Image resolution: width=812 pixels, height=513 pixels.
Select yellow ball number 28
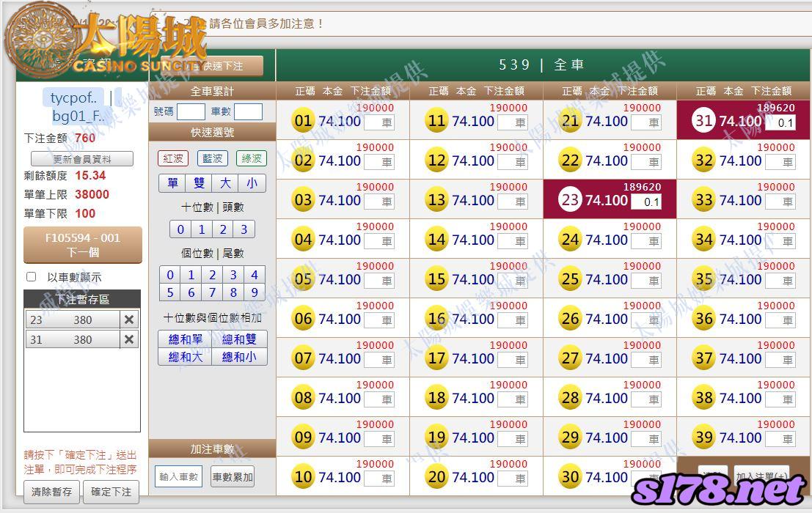(x=570, y=398)
